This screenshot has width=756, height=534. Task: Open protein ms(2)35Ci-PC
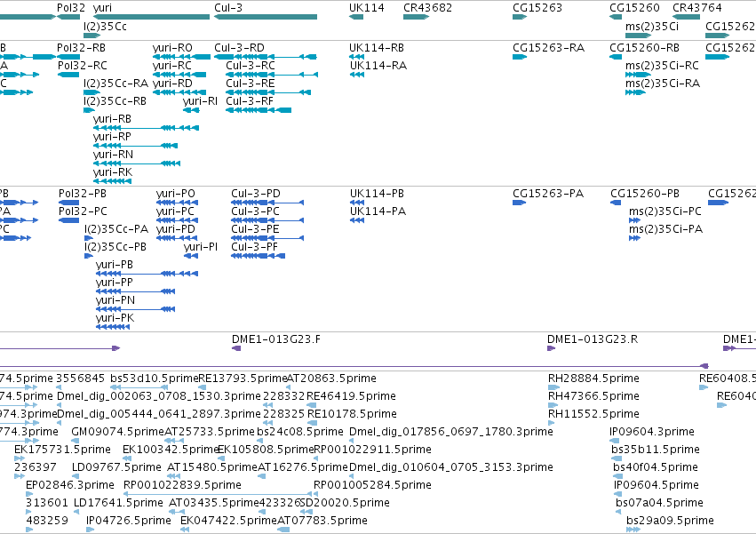point(665,211)
